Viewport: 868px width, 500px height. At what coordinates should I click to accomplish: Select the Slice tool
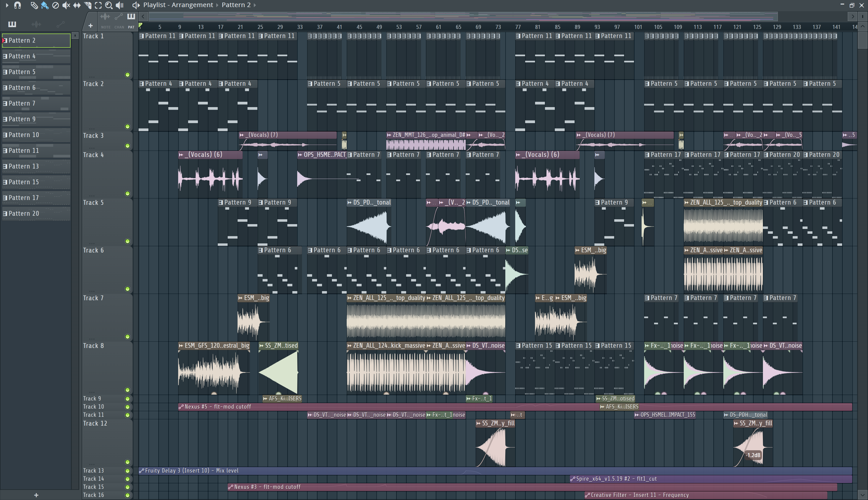(x=88, y=5)
